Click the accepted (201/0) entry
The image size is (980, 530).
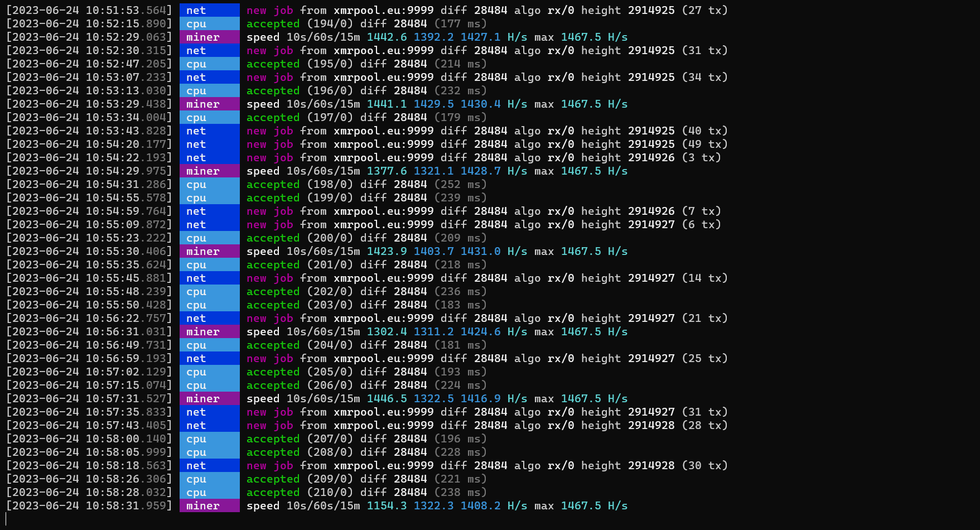[366, 264]
